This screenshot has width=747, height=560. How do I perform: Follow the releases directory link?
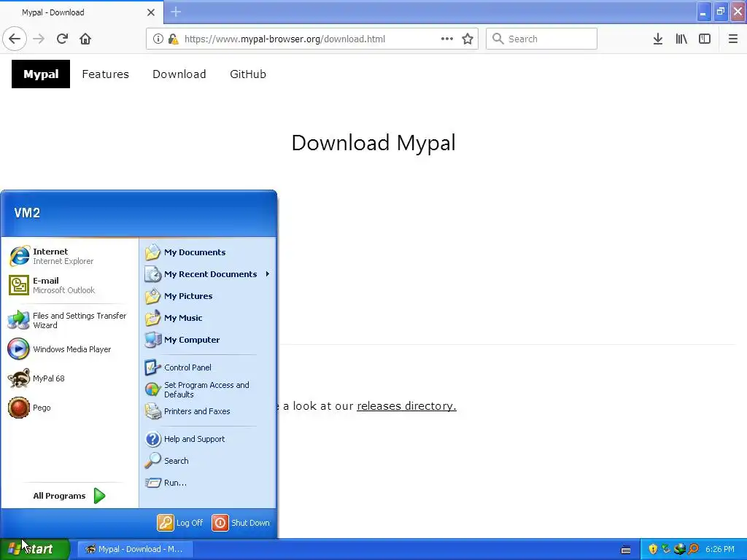pos(406,405)
